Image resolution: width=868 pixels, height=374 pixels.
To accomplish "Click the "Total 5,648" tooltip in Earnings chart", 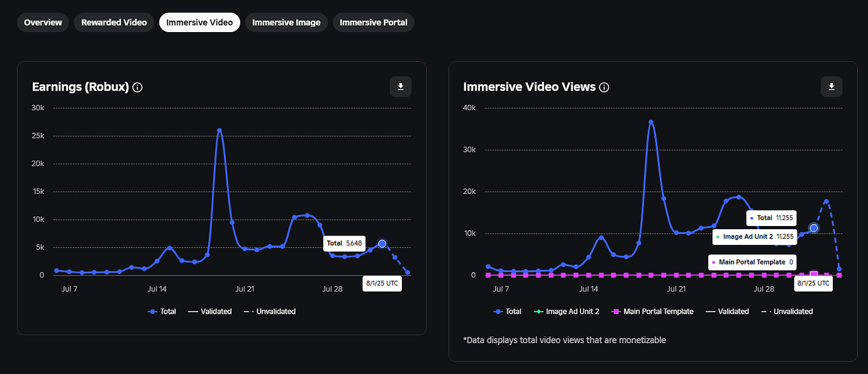I will [343, 243].
